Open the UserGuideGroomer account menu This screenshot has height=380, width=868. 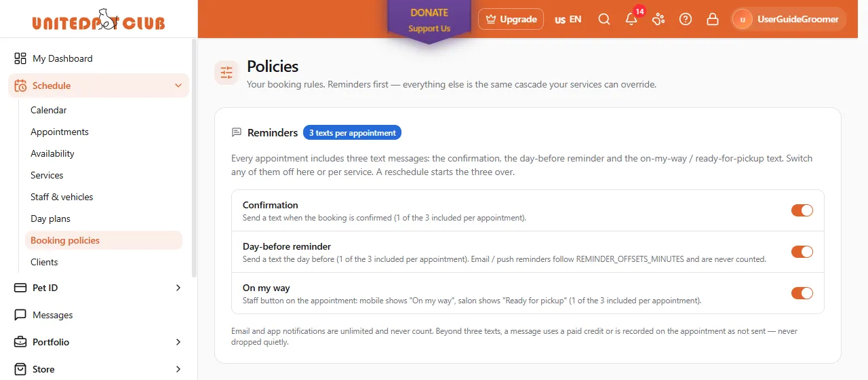pos(789,19)
